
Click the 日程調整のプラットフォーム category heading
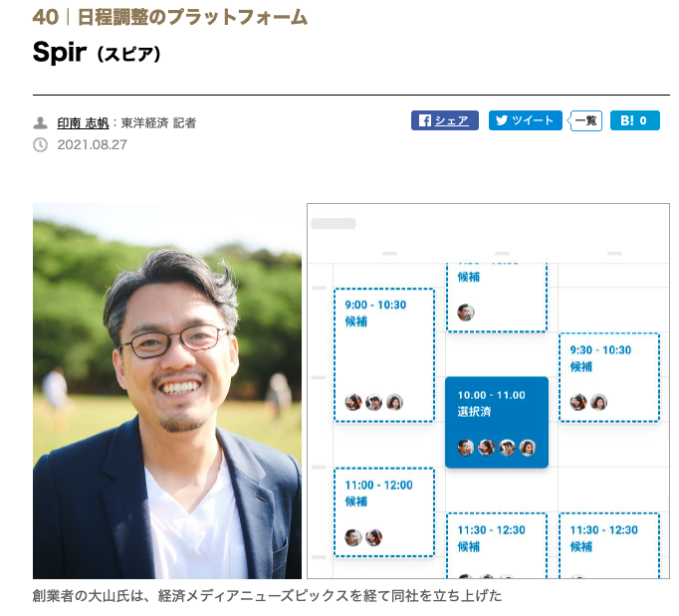(193, 17)
